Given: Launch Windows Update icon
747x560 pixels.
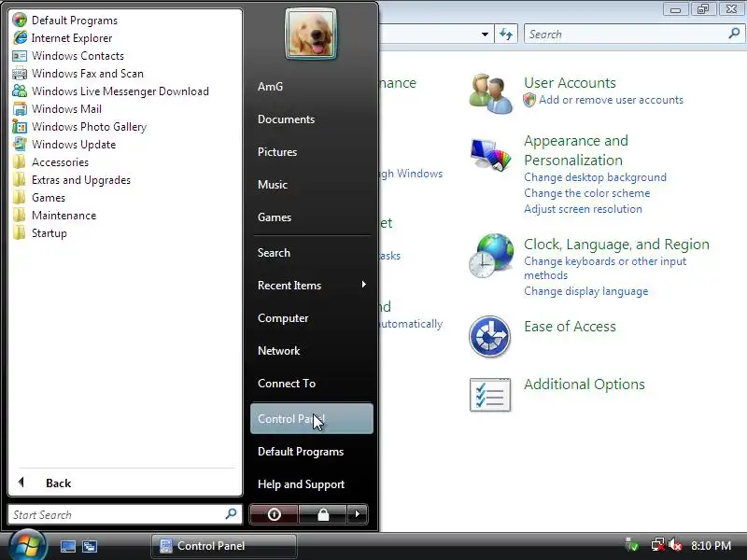Looking at the screenshot, I should click(x=20, y=145).
